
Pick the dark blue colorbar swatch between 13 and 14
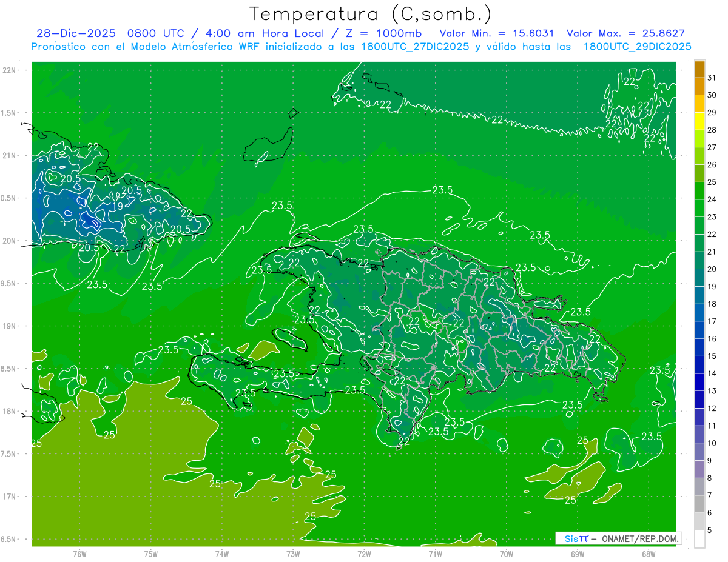pos(699,383)
